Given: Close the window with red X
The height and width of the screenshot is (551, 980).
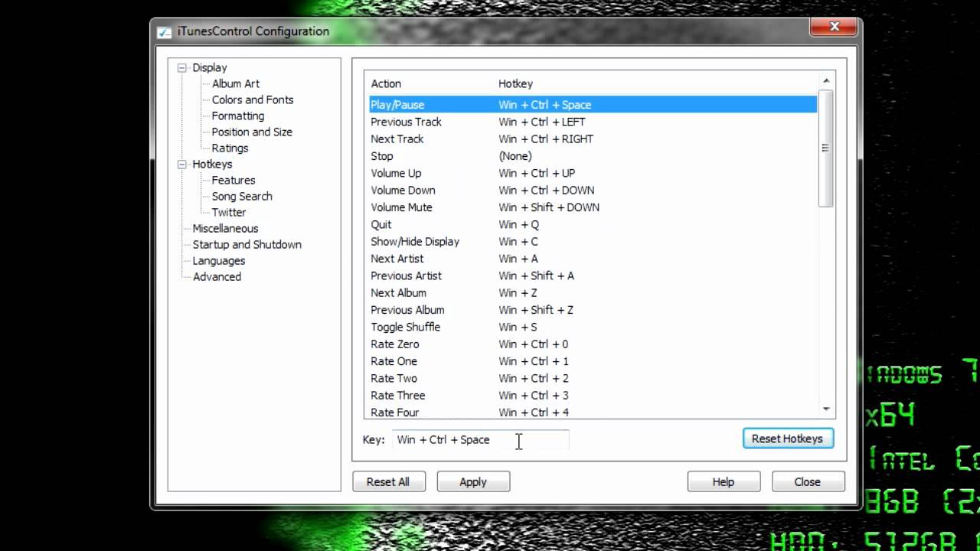Looking at the screenshot, I should tap(834, 27).
